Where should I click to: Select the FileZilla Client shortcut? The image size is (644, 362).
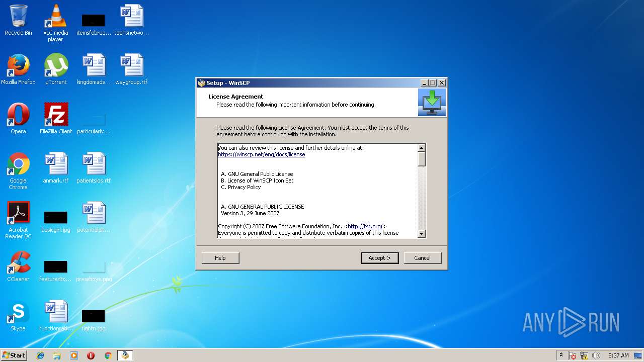pyautogui.click(x=55, y=119)
